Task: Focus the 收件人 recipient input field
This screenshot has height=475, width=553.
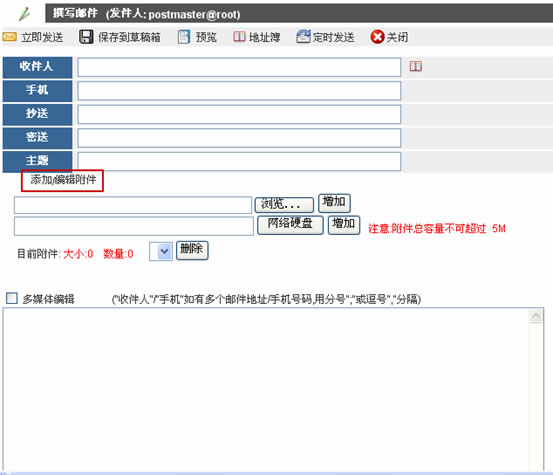Action: (x=239, y=67)
